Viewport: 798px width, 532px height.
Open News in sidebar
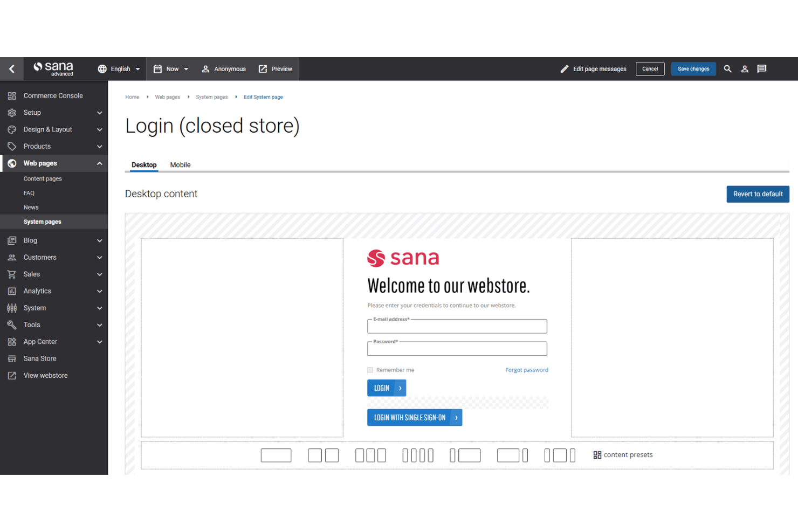pos(31,208)
